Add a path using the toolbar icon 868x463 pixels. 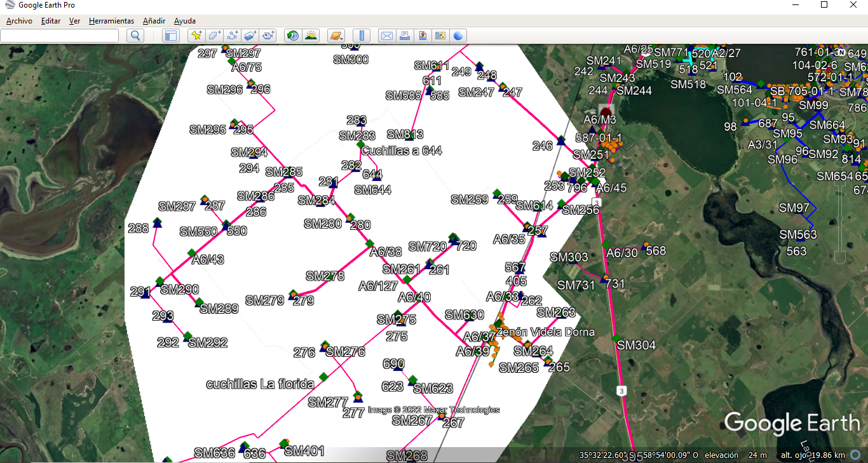(x=233, y=36)
